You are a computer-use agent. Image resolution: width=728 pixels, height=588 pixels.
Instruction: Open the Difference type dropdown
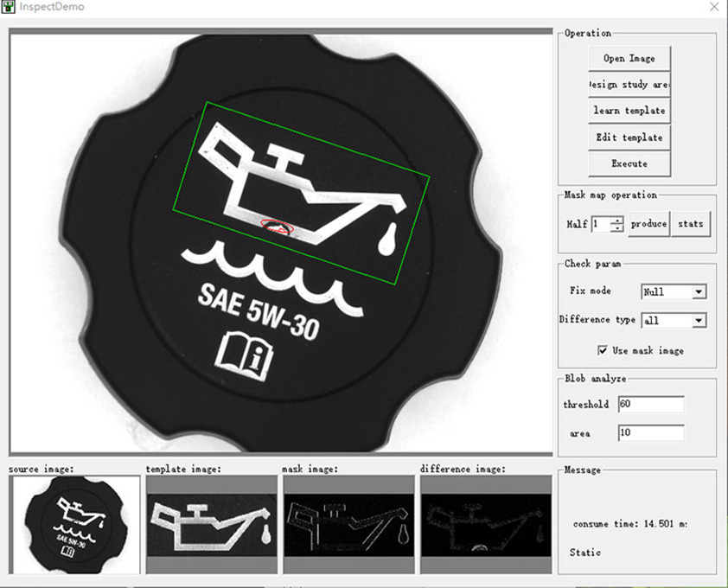click(x=699, y=321)
